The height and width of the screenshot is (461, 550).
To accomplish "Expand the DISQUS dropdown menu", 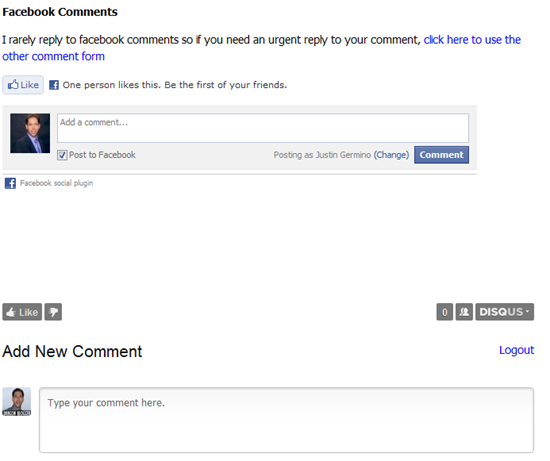I will (504, 312).
